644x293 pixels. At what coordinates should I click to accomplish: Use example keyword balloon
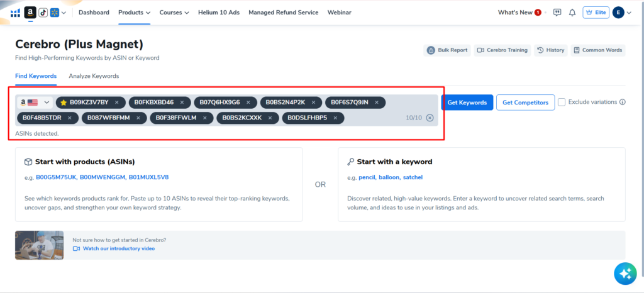click(x=389, y=177)
